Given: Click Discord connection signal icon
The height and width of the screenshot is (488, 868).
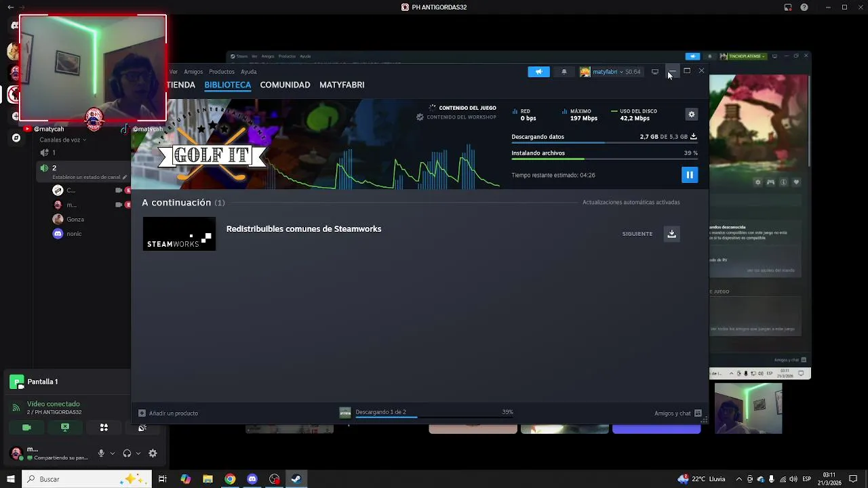Looking at the screenshot, I should [x=16, y=408].
